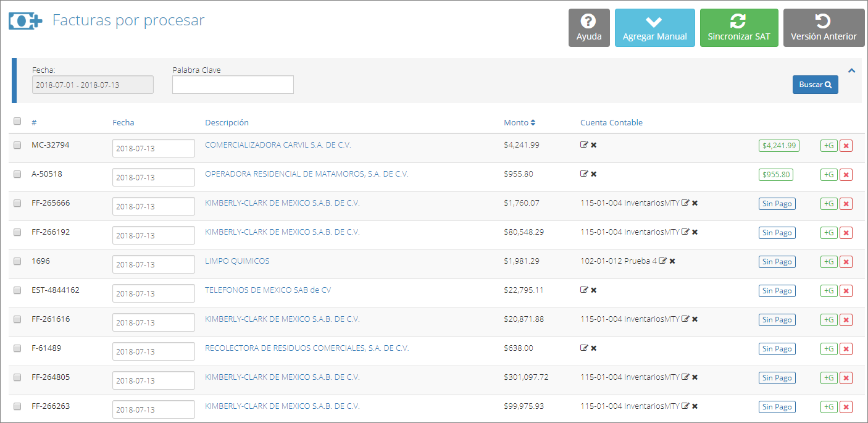Clear account on FF-266192 with X icon
This screenshot has width=868, height=423.
[695, 232]
